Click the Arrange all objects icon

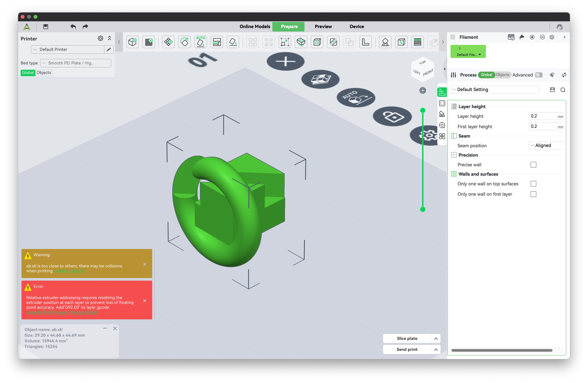coord(217,42)
